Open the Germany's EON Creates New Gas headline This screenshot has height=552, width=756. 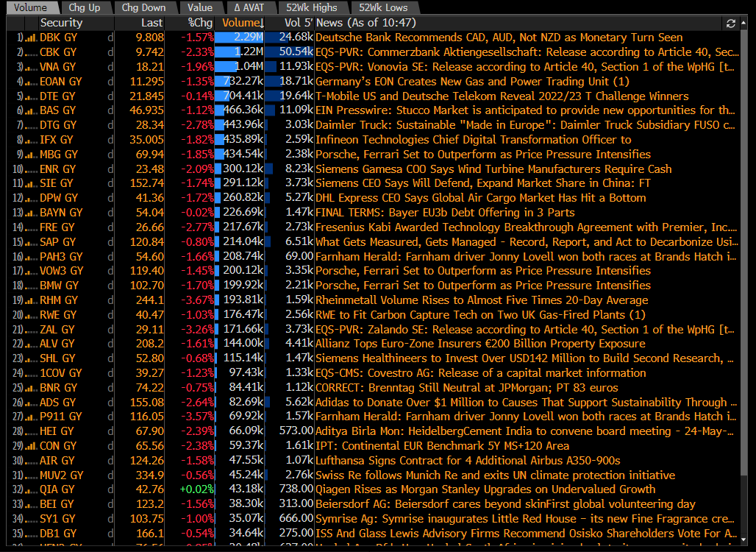472,82
